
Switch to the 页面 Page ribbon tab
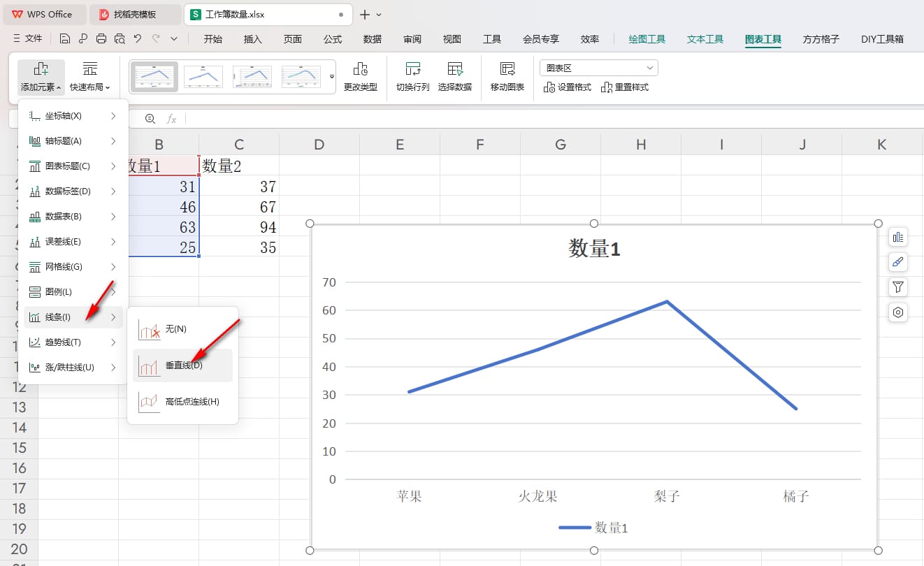click(293, 39)
